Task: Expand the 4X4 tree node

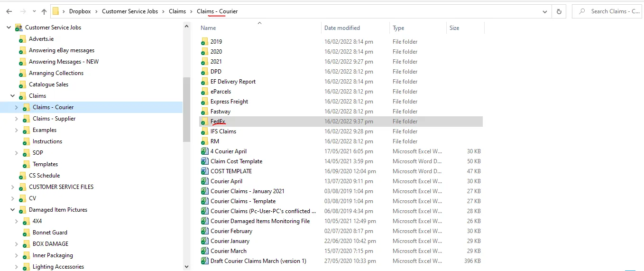Action: pyautogui.click(x=17, y=221)
